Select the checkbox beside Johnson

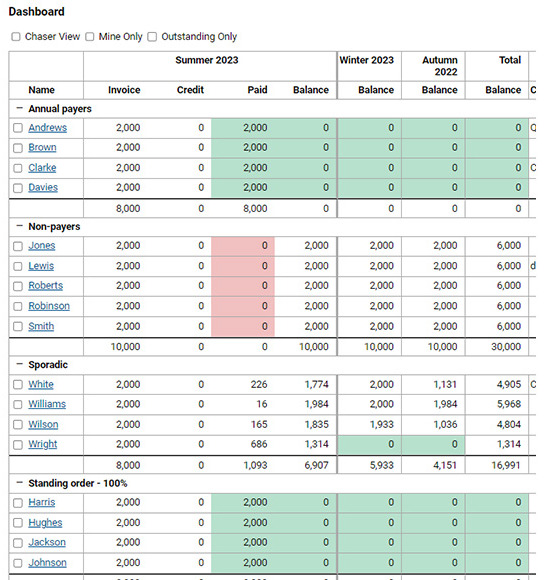click(x=18, y=563)
